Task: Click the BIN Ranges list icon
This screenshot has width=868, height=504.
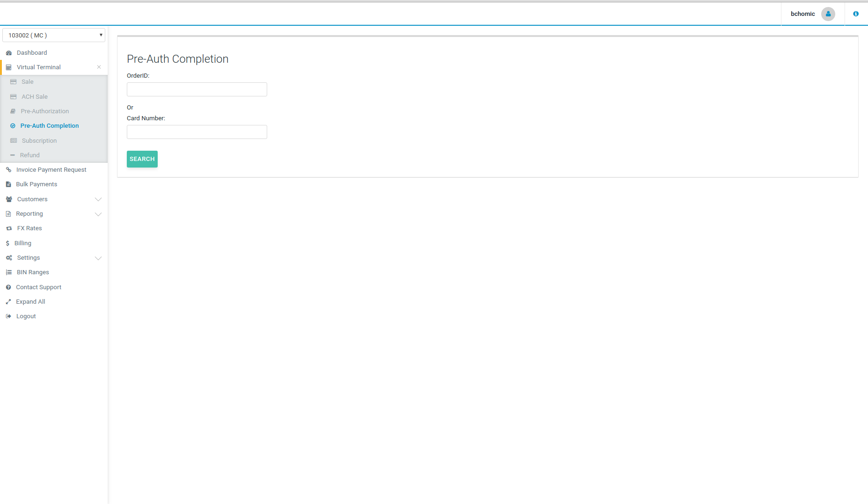Action: 9,272
